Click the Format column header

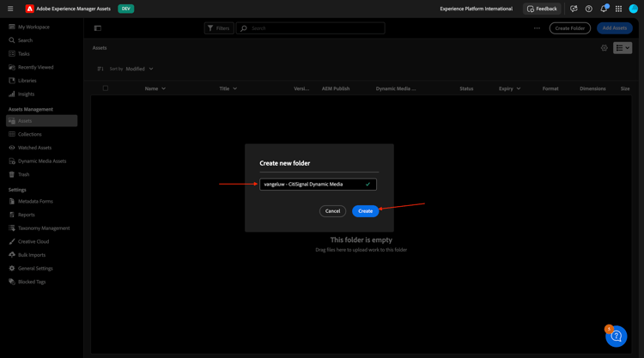pyautogui.click(x=550, y=88)
